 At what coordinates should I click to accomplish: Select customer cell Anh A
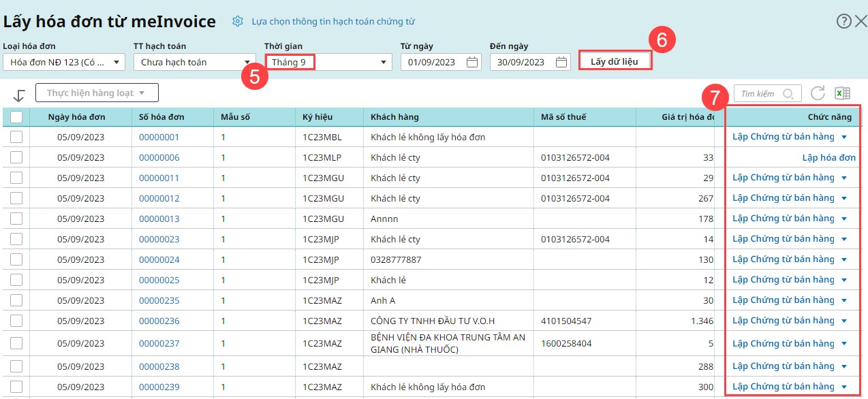[x=383, y=300]
